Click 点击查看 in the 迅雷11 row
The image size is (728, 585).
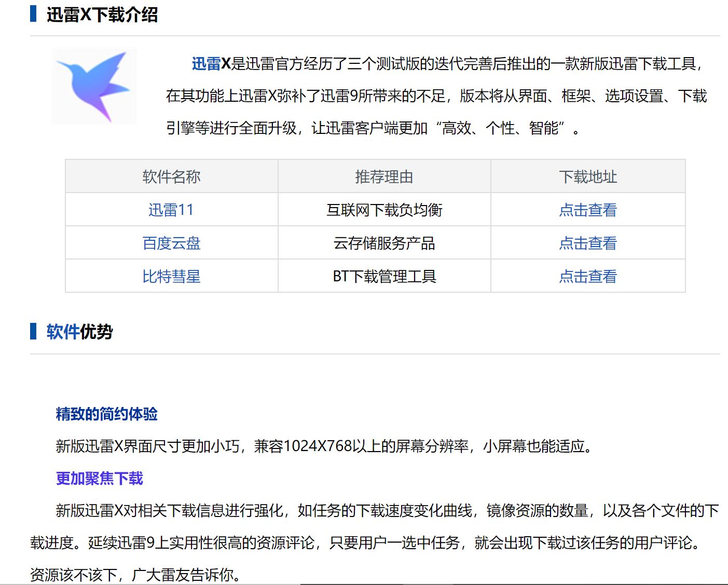(588, 210)
